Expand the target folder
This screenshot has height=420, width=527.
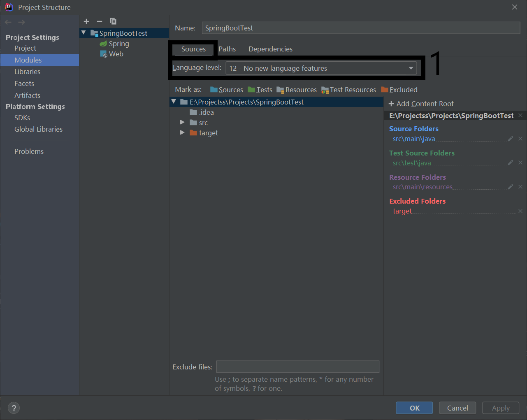click(182, 132)
